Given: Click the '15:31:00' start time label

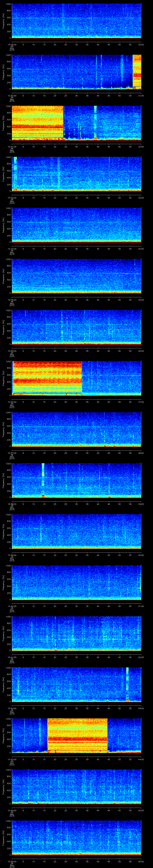Looking at the screenshot, I should pyautogui.click(x=12, y=147).
